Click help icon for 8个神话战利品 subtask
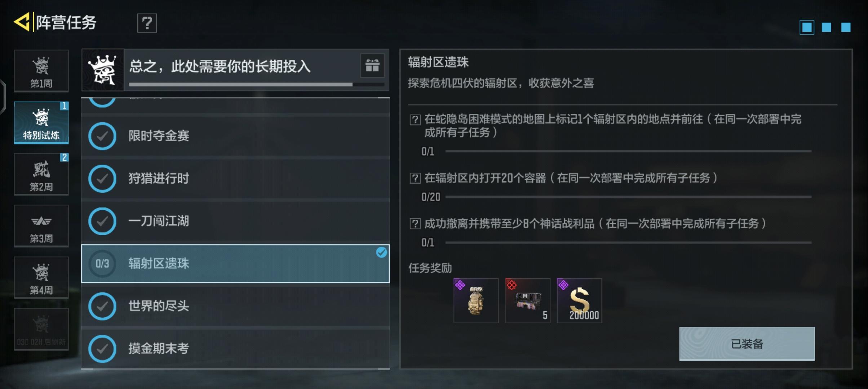 415,224
